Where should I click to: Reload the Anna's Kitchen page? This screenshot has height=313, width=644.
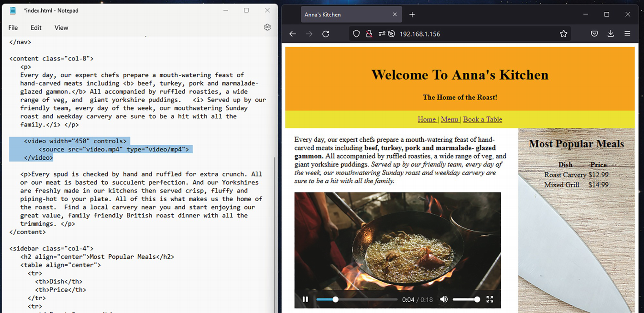click(x=325, y=34)
